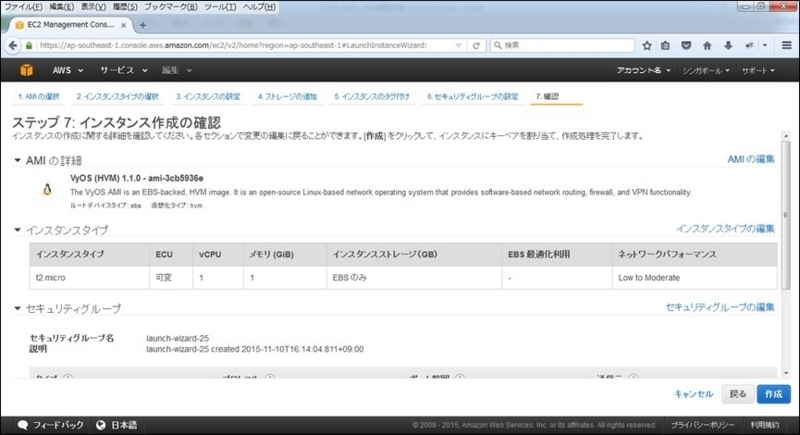This screenshot has width=800, height=435.
Task: Open the ファイル menu
Action: [23, 7]
